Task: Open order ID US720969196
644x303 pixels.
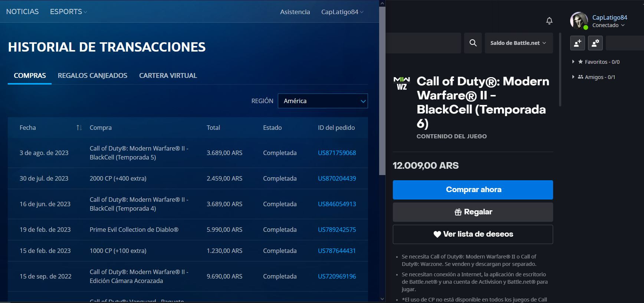Action: click(x=337, y=276)
